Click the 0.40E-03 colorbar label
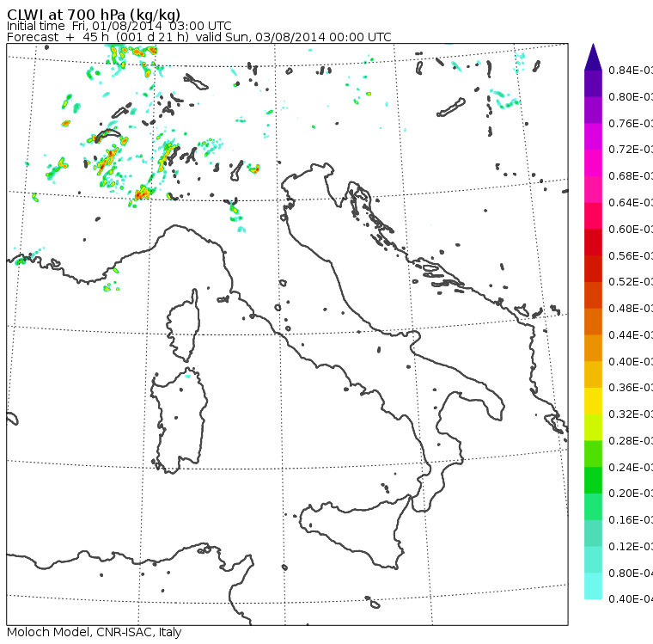Viewport: 653px width, 644px height. click(x=631, y=361)
